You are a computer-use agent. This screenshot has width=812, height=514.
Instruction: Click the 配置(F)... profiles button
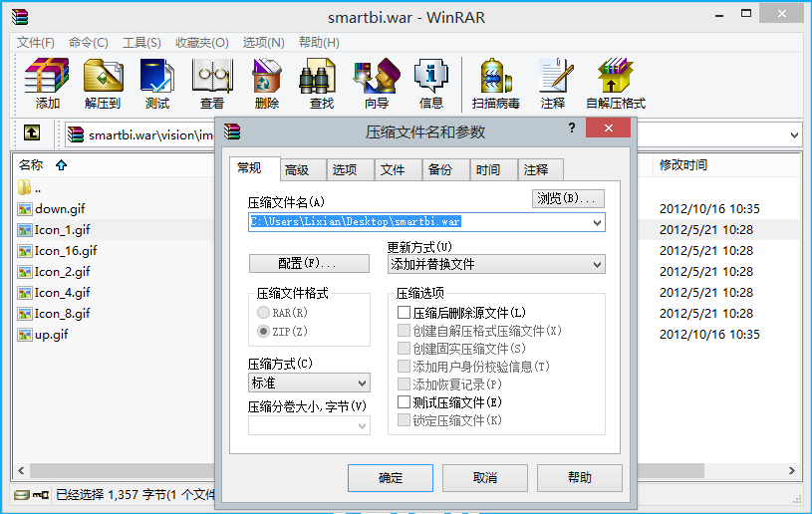[x=309, y=263]
